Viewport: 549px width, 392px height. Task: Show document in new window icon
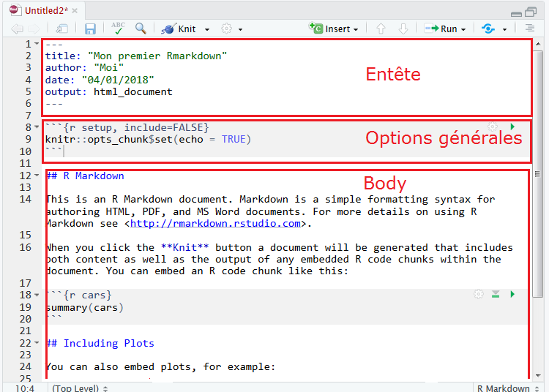tap(62, 29)
